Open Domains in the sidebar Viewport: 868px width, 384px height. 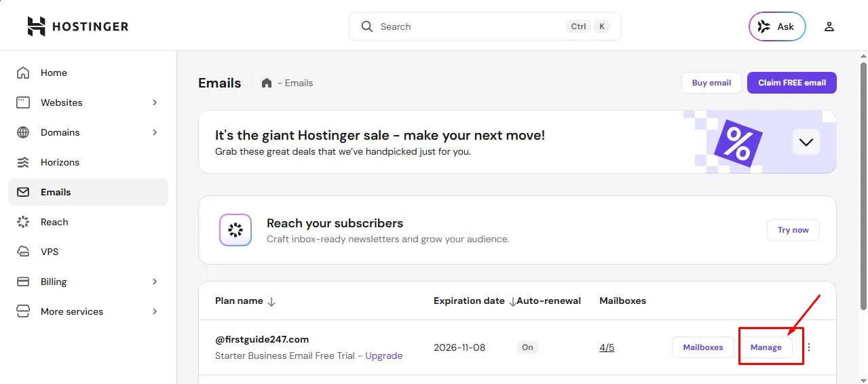[x=88, y=132]
